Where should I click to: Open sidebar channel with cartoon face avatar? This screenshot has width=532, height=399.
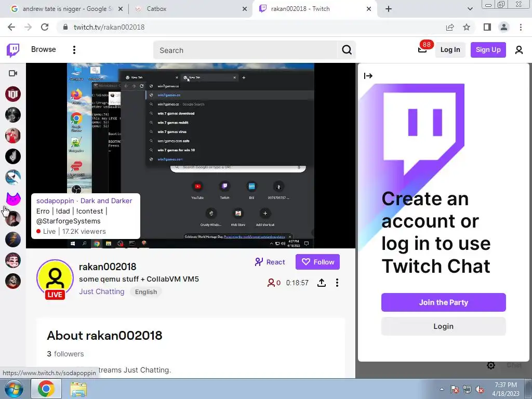(x=13, y=260)
